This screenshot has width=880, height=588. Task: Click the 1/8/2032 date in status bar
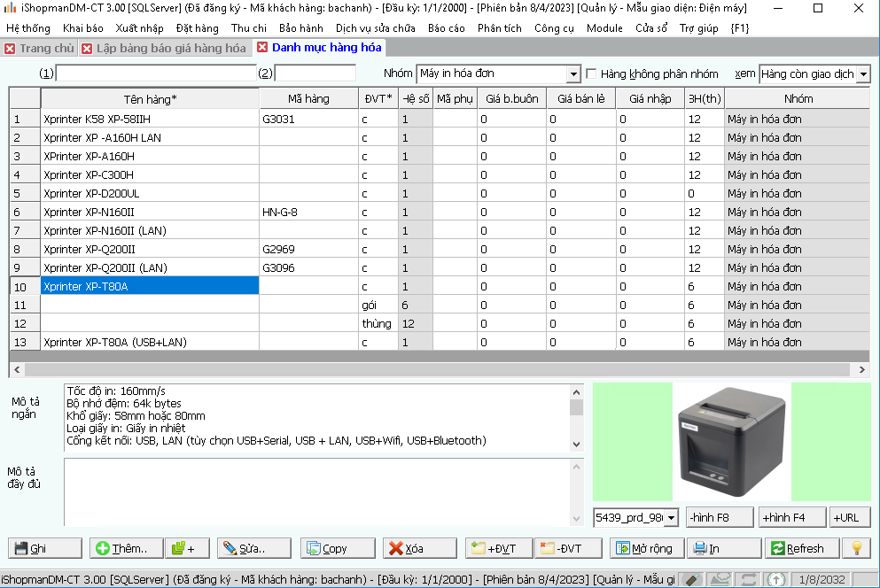pyautogui.click(x=822, y=579)
